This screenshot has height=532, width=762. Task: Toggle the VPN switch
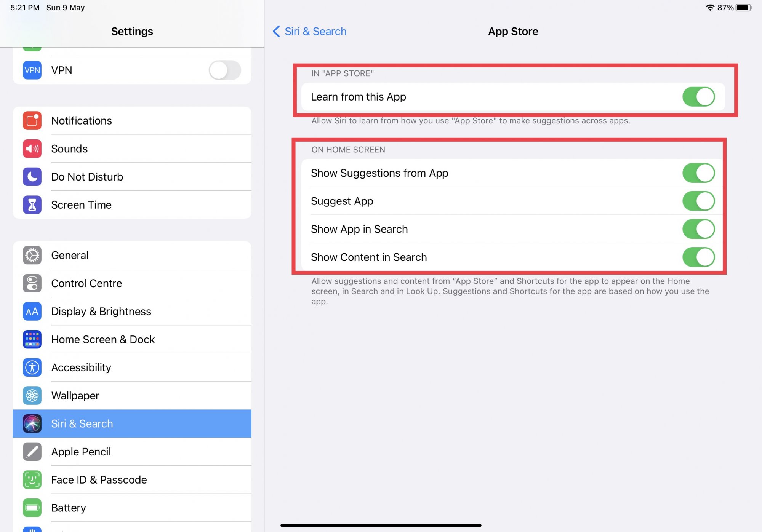tap(225, 70)
